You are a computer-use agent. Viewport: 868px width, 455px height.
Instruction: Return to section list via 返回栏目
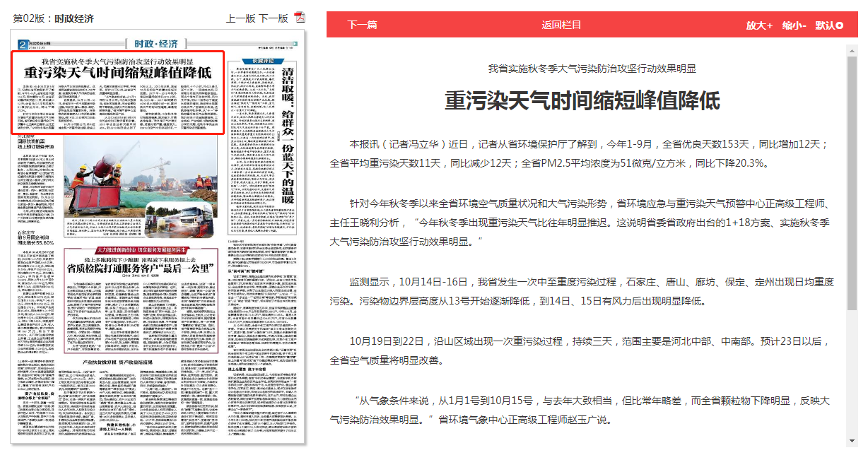point(561,25)
